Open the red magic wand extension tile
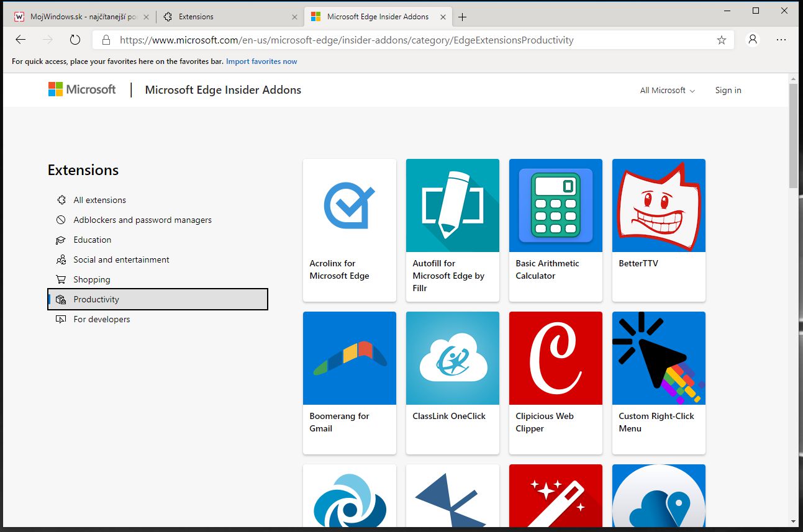The width and height of the screenshot is (803, 532). point(556,495)
